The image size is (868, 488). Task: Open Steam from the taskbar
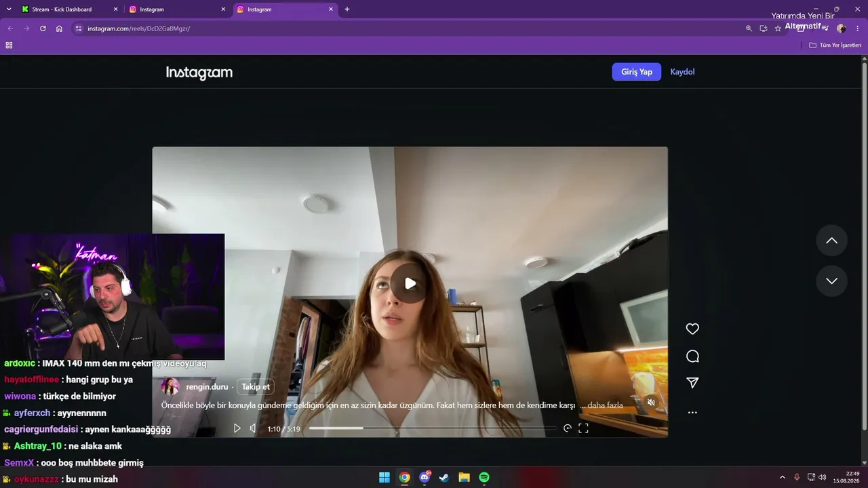coord(444,477)
